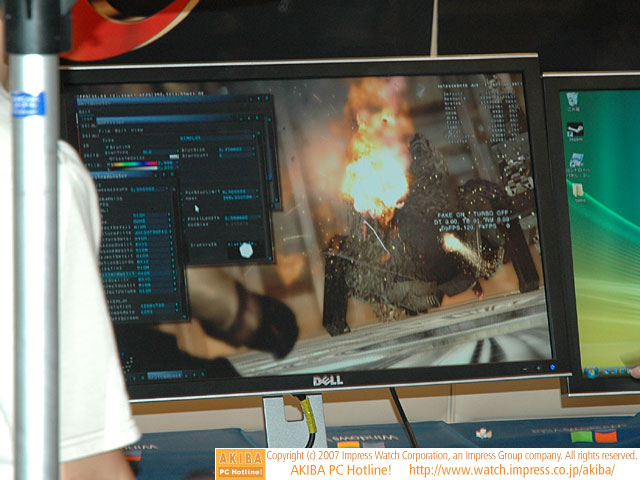This screenshot has height=480, width=640.
Task: Open the View menu in the dark panel
Action: 134,129
